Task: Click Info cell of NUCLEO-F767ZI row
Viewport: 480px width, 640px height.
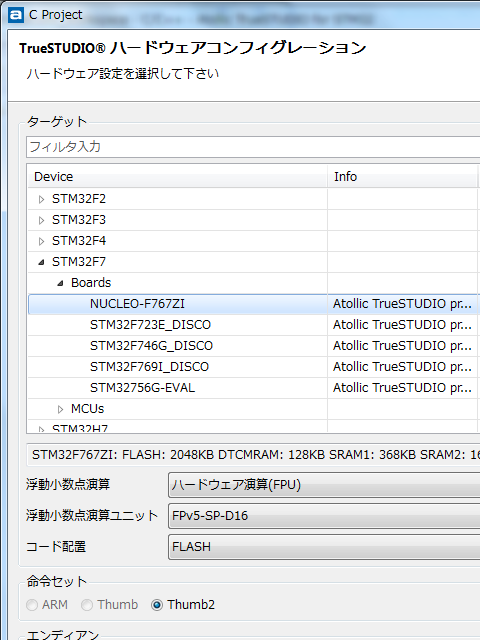Action: click(x=402, y=304)
